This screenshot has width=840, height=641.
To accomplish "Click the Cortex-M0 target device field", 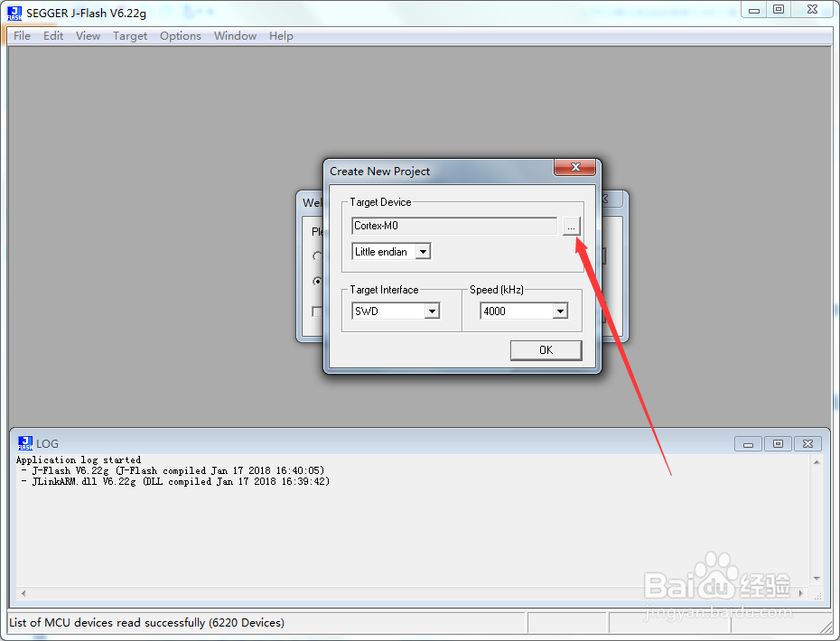I will click(454, 226).
